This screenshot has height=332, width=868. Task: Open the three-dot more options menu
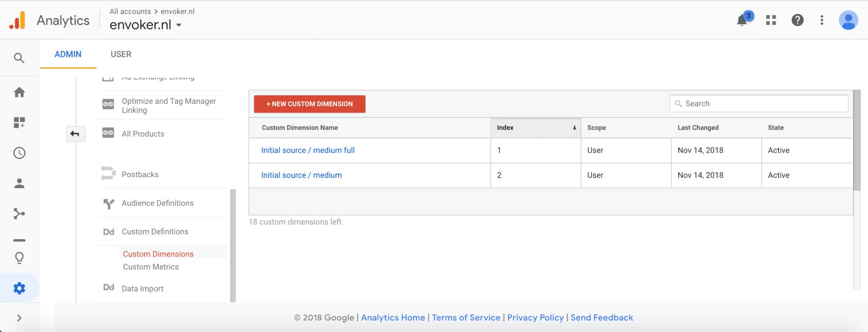(x=822, y=20)
